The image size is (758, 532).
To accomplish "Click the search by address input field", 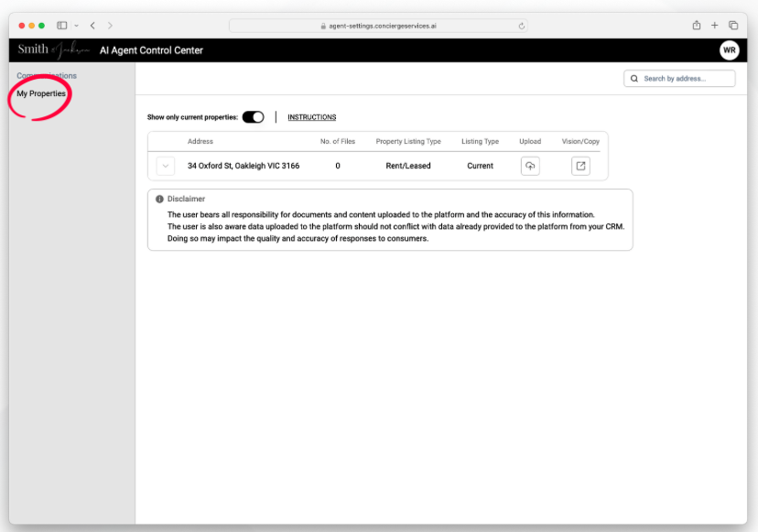I will tap(682, 78).
